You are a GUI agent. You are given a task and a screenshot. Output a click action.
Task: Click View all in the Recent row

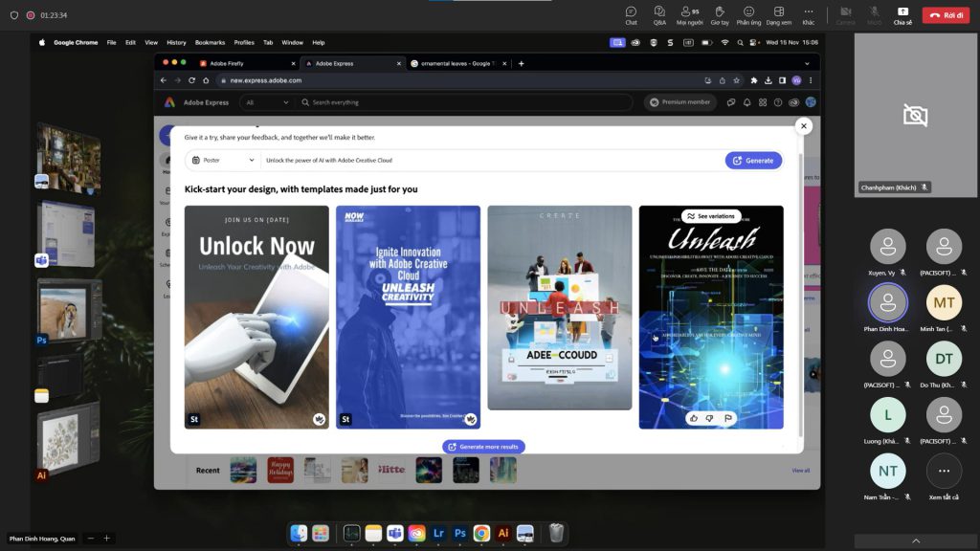(x=801, y=471)
